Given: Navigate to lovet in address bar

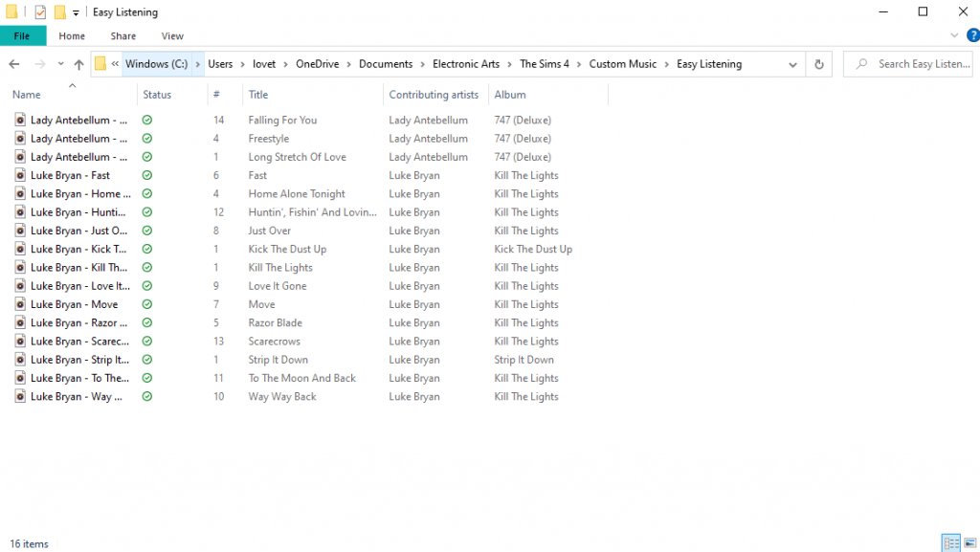Looking at the screenshot, I should click(x=264, y=64).
